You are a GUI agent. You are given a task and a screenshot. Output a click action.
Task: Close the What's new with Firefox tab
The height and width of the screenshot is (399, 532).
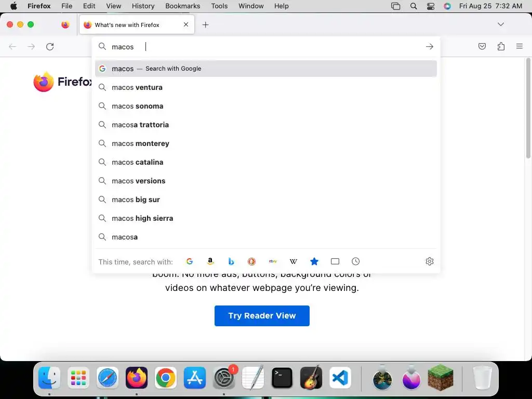186,24
